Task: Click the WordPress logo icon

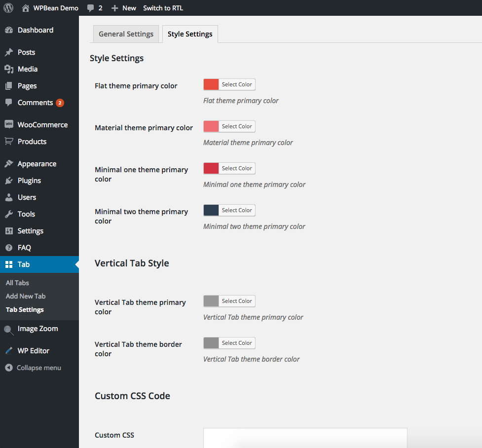Action: pyautogui.click(x=8, y=8)
